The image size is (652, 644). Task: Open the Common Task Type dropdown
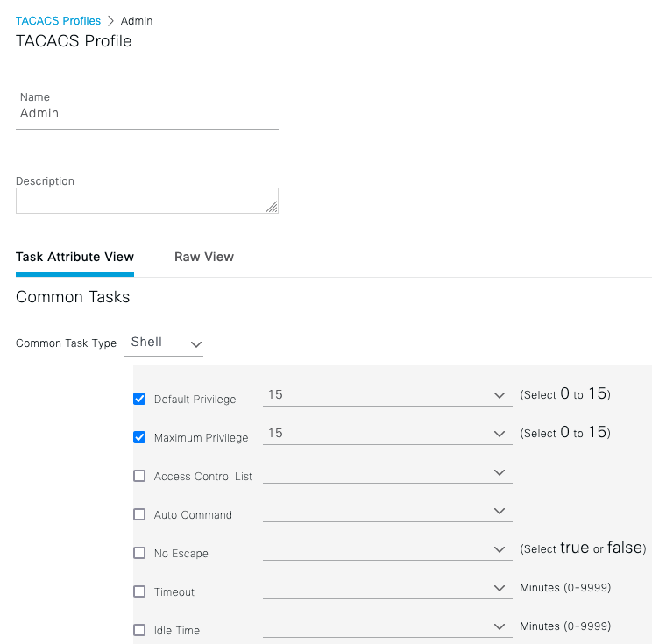[x=167, y=343]
